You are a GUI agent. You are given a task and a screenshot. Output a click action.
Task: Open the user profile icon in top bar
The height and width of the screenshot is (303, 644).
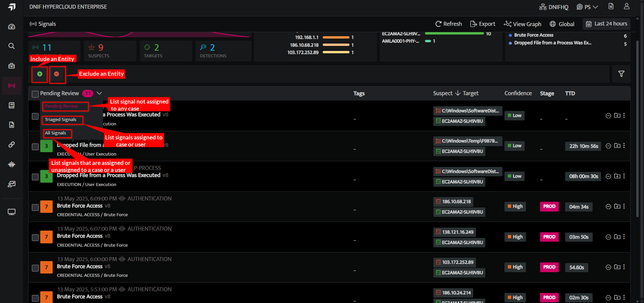tap(627, 6)
